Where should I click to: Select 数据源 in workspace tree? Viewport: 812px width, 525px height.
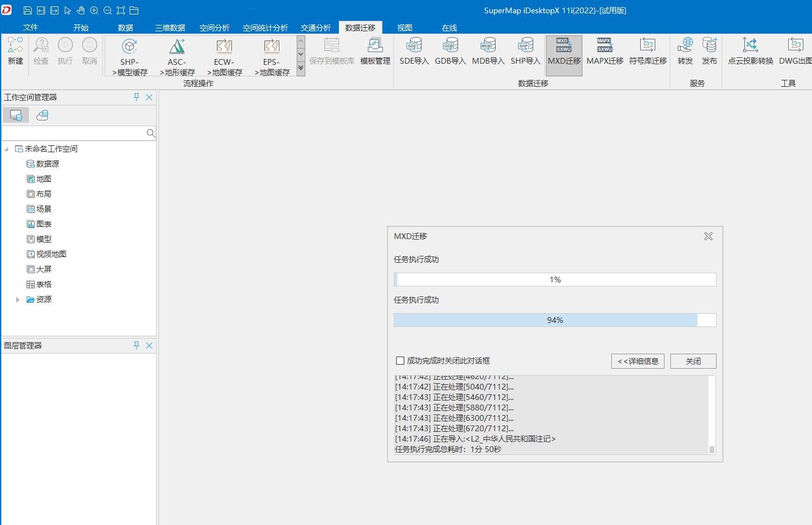[x=43, y=164]
